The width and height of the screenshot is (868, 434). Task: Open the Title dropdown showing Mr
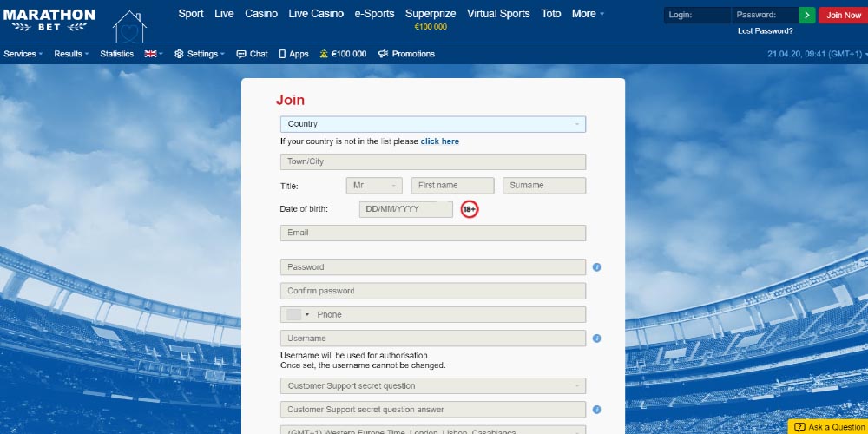(374, 186)
